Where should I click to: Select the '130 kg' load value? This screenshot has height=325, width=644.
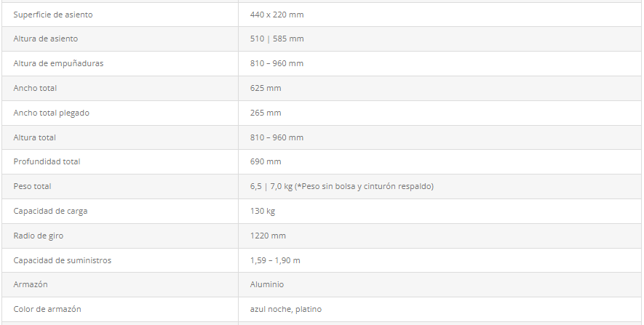(x=263, y=211)
